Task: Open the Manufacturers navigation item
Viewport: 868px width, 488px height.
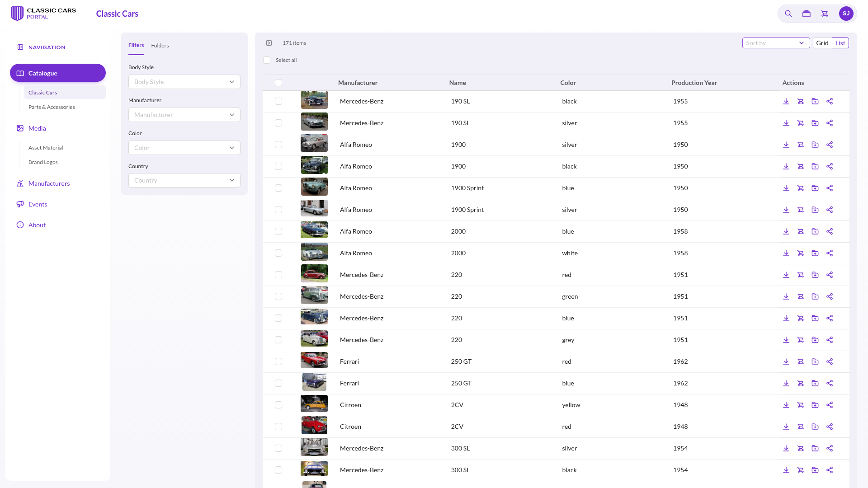Action: click(x=49, y=183)
